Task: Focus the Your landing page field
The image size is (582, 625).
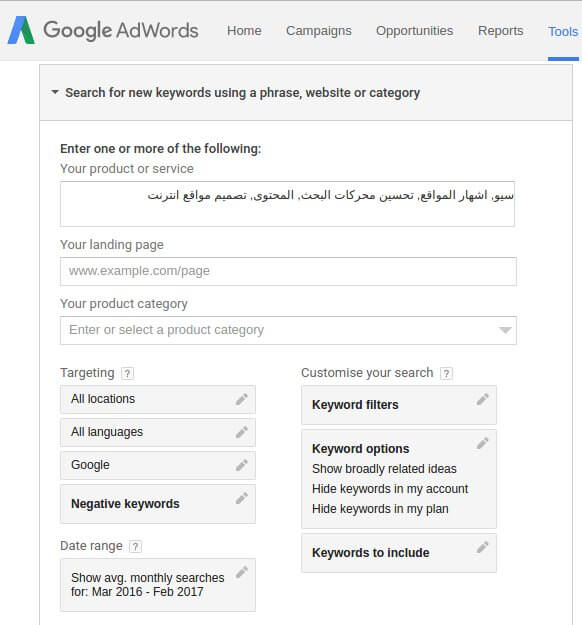Action: pyautogui.click(x=288, y=271)
